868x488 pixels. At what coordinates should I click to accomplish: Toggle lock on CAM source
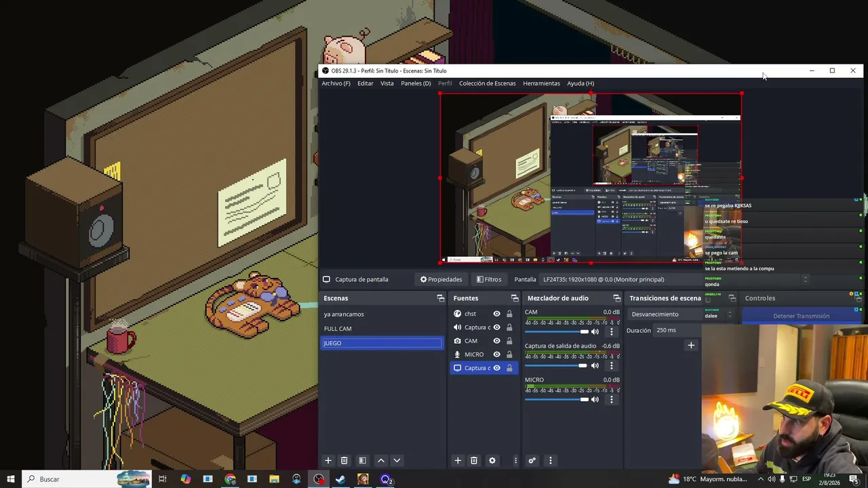pyautogui.click(x=509, y=341)
